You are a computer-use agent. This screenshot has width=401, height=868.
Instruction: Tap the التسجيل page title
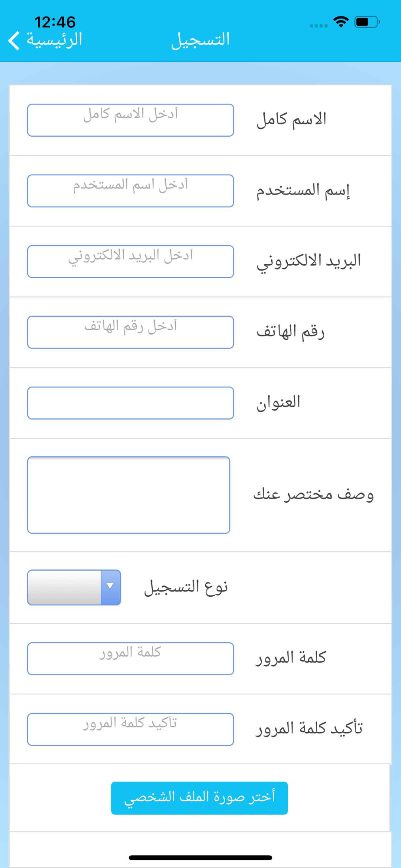[x=200, y=40]
